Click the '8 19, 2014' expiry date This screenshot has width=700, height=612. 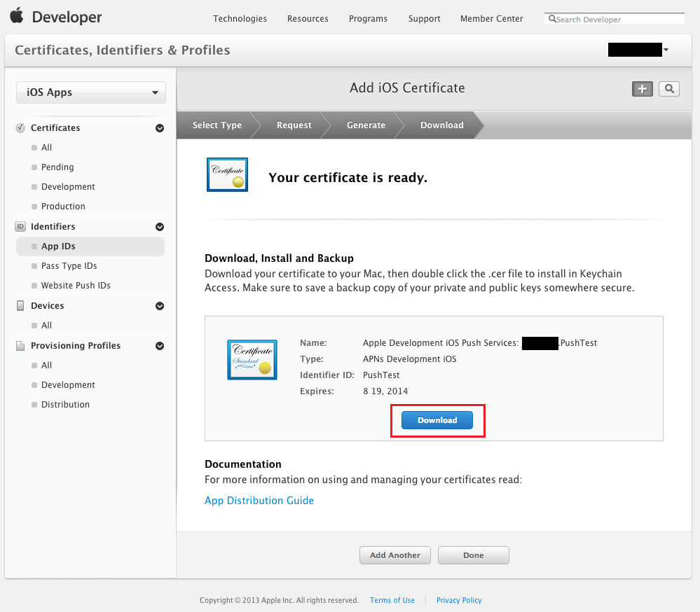click(x=385, y=391)
